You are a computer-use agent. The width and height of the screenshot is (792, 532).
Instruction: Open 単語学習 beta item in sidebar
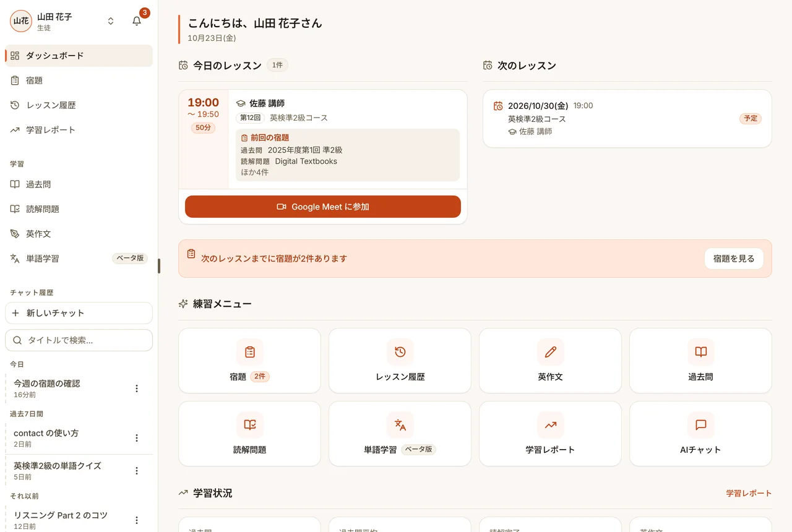79,259
